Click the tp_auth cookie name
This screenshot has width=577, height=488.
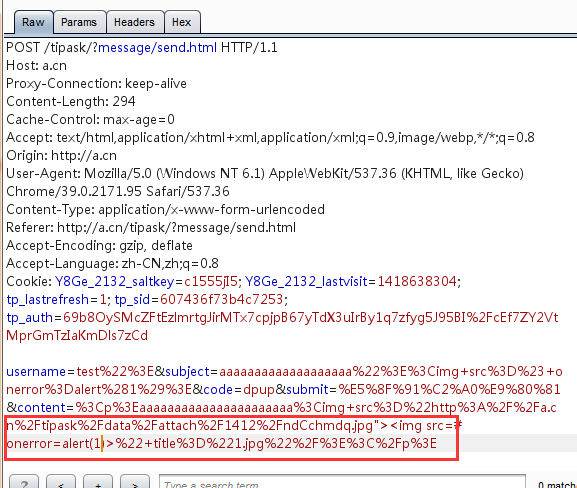30,318
